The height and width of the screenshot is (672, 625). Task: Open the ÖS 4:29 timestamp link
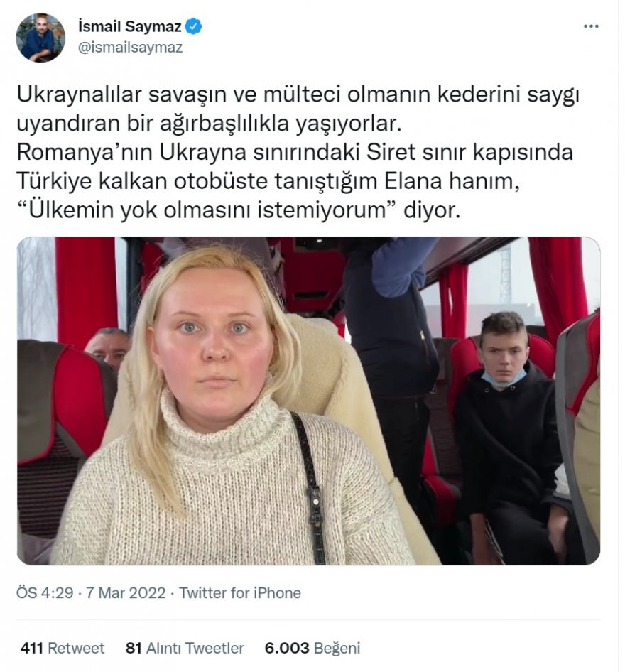pyautogui.click(x=45, y=593)
